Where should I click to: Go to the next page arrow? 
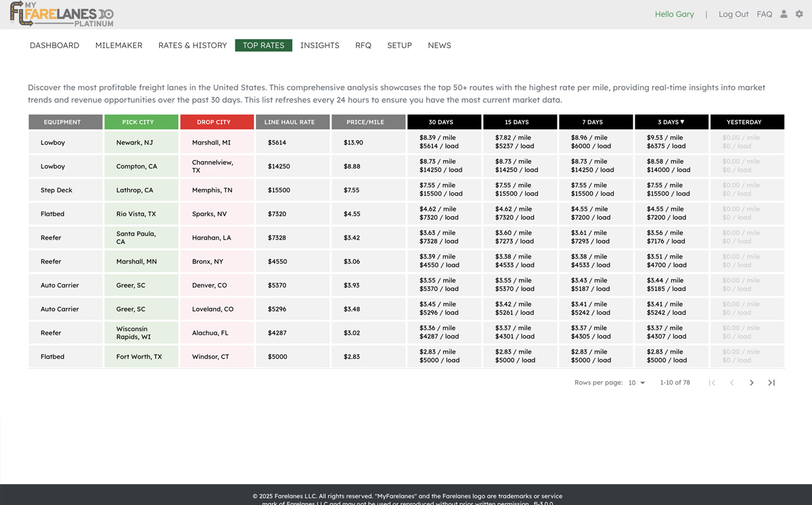pyautogui.click(x=751, y=383)
